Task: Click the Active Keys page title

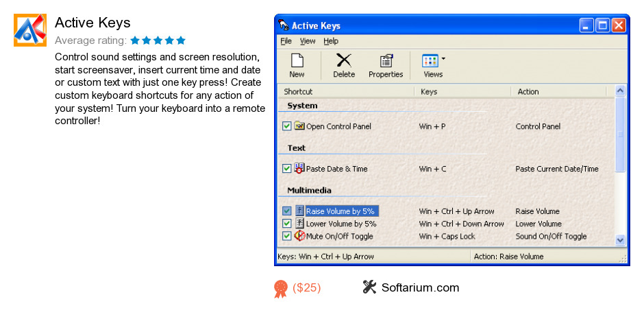Action: click(x=92, y=22)
